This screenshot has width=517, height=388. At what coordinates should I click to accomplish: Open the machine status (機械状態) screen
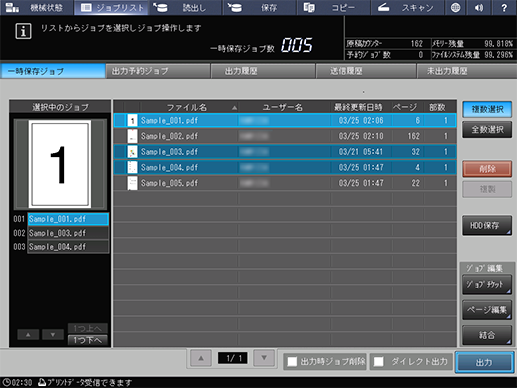(36, 7)
